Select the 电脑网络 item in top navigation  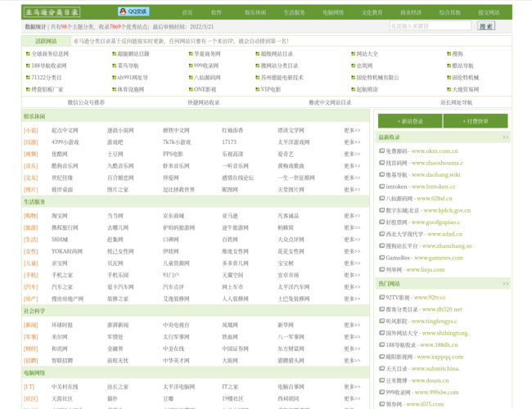(x=333, y=13)
